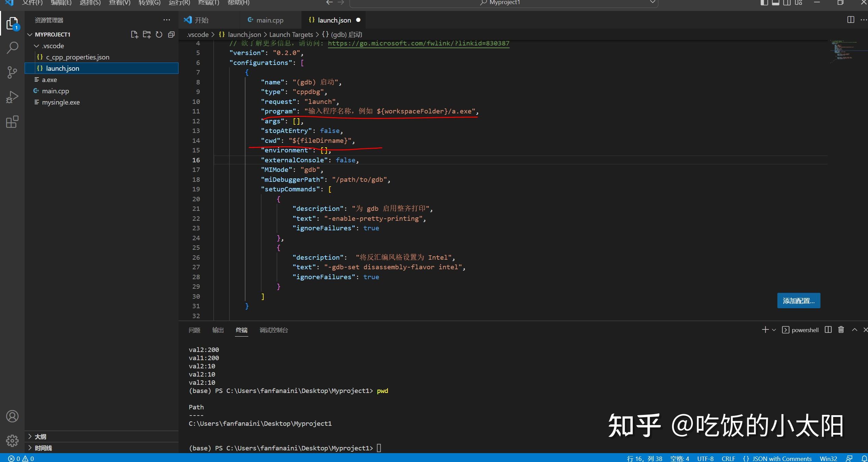The width and height of the screenshot is (868, 462).
Task: Refresh the Explorer file list
Action: [x=159, y=34]
